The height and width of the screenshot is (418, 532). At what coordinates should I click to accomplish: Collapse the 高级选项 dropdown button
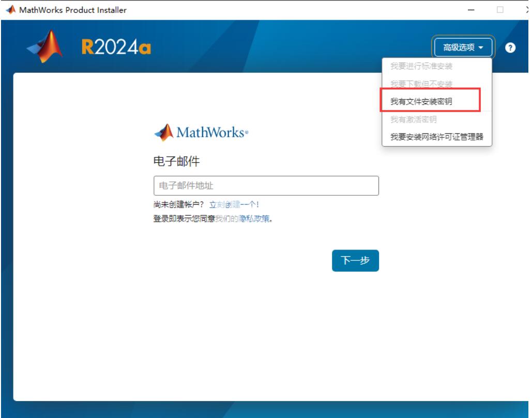463,47
